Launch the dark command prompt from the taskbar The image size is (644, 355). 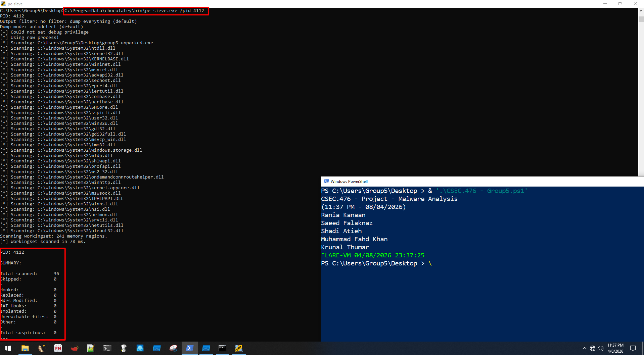pos(223,348)
